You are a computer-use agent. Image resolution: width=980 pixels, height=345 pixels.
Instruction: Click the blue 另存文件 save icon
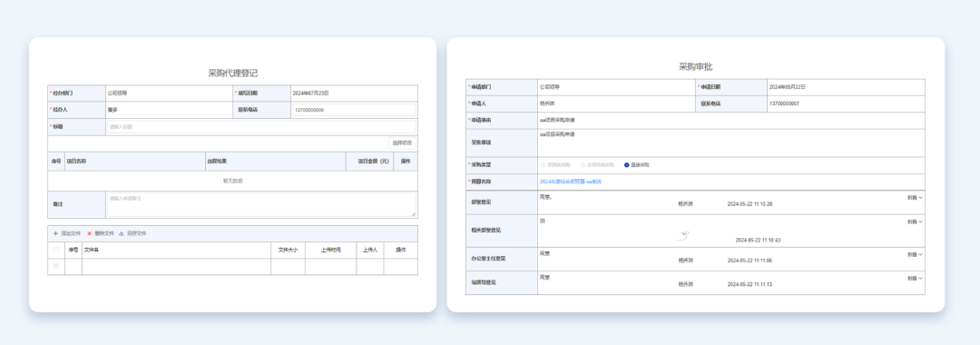point(122,233)
